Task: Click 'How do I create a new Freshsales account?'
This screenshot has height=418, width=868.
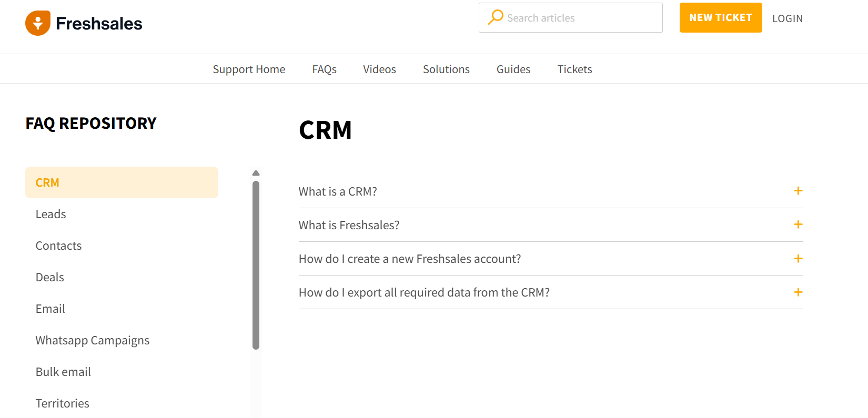Action: (x=410, y=259)
